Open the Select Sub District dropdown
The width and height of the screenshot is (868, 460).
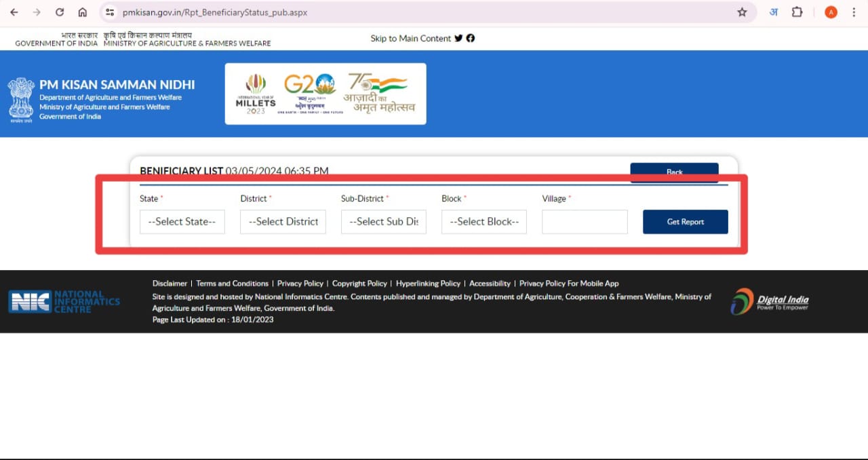[x=383, y=222]
